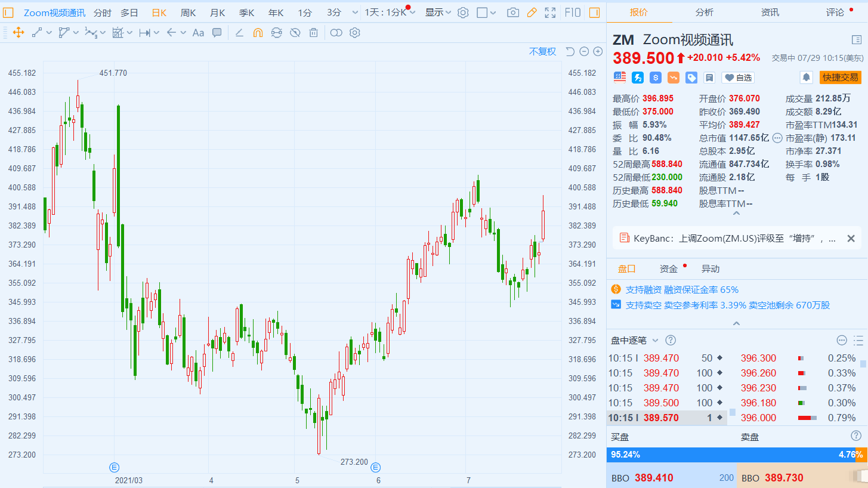Toggle the overlay comparison circles icon

tap(336, 33)
